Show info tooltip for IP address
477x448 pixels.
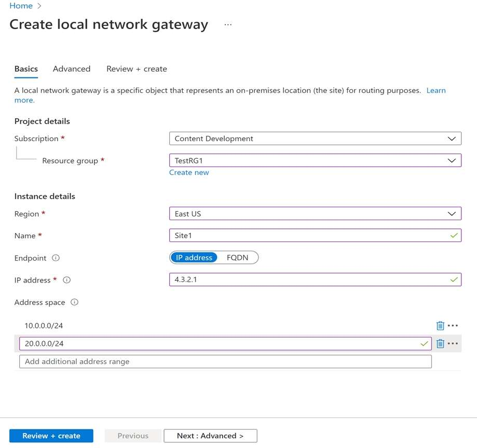point(66,280)
